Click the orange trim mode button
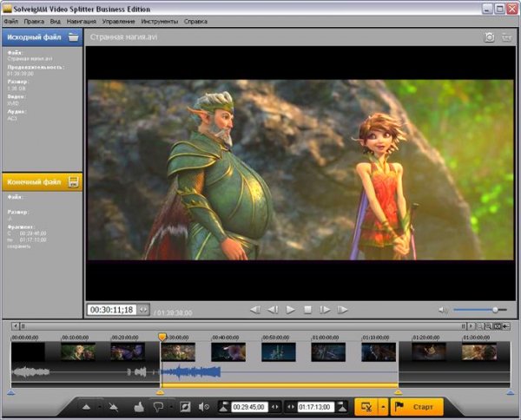The image size is (521, 420). [366, 407]
